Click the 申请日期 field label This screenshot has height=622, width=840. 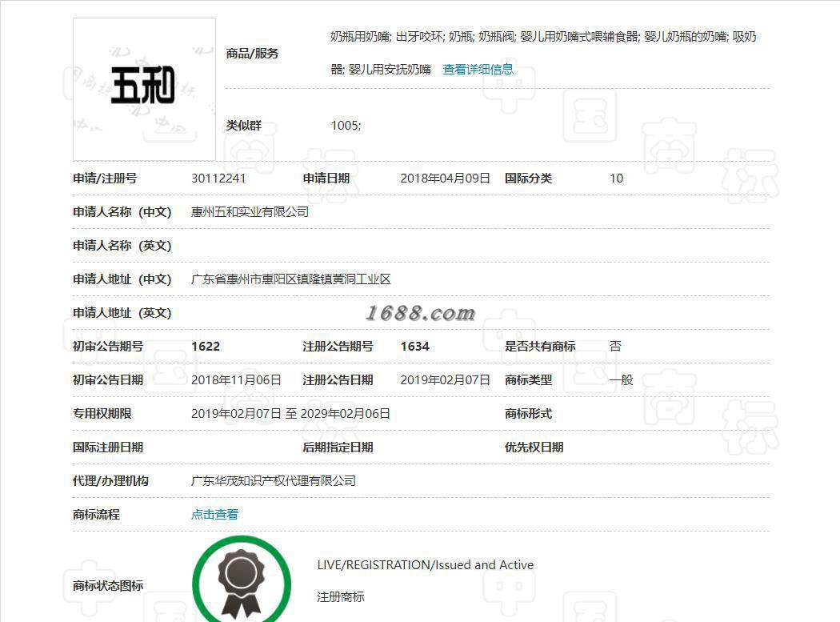point(326,179)
